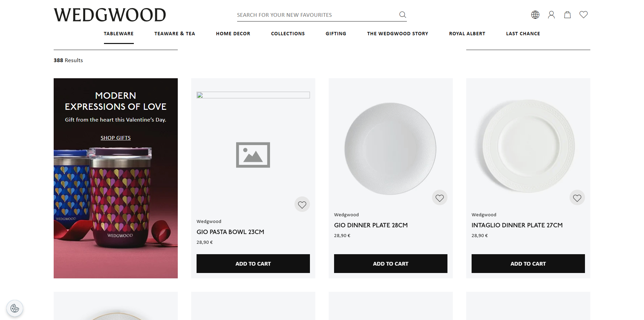Select the Royal Albert section
Image resolution: width=644 pixels, height=320 pixels.
pos(467,34)
